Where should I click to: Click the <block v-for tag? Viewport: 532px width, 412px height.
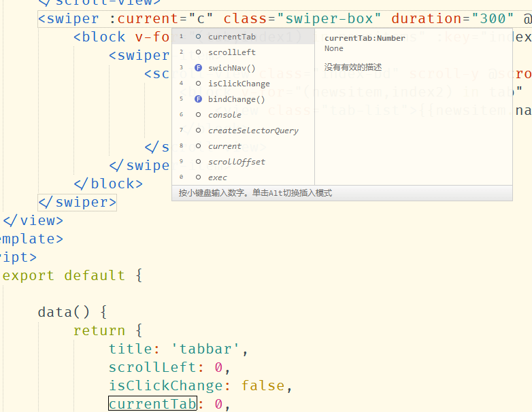(121, 37)
